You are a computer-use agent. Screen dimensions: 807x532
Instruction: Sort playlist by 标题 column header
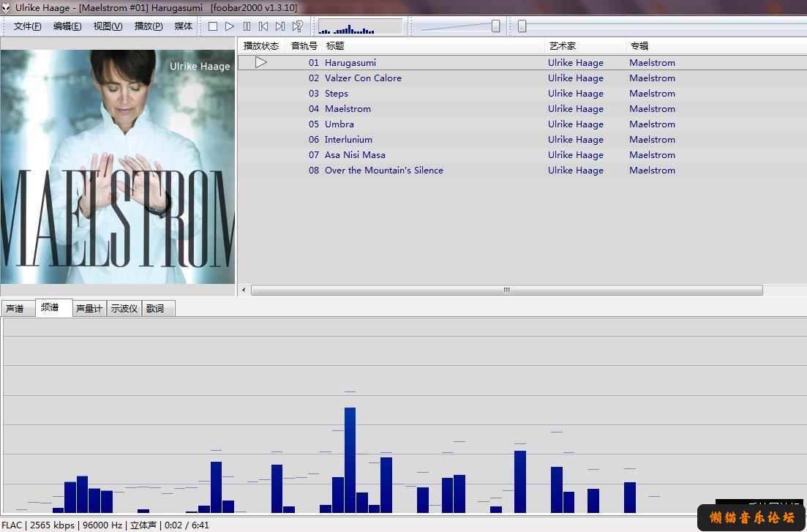[433, 46]
